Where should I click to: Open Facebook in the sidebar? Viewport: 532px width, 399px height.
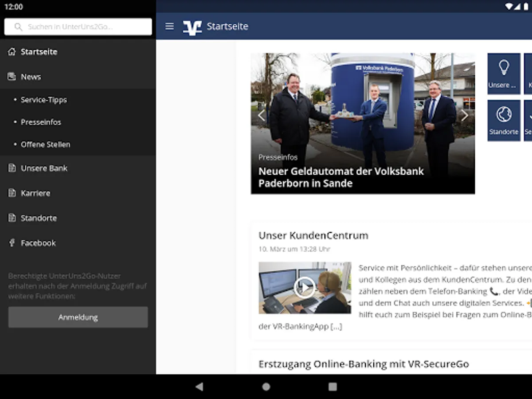coord(78,243)
